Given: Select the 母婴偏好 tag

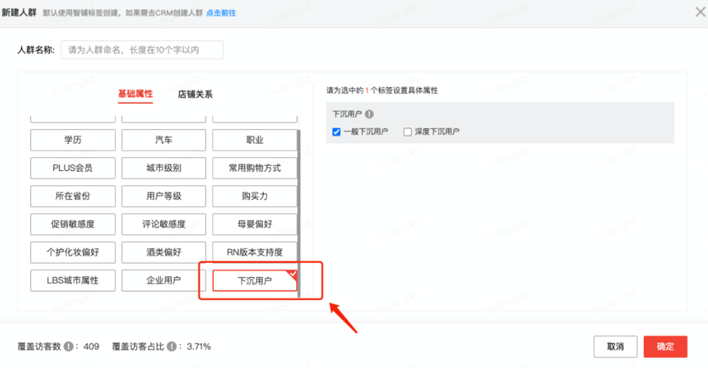Looking at the screenshot, I should coord(255,224).
